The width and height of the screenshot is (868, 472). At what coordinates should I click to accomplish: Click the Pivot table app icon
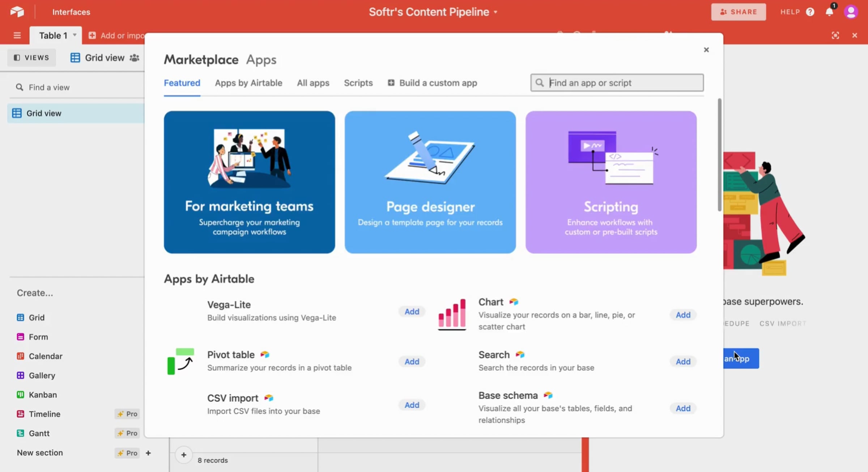coord(180,361)
